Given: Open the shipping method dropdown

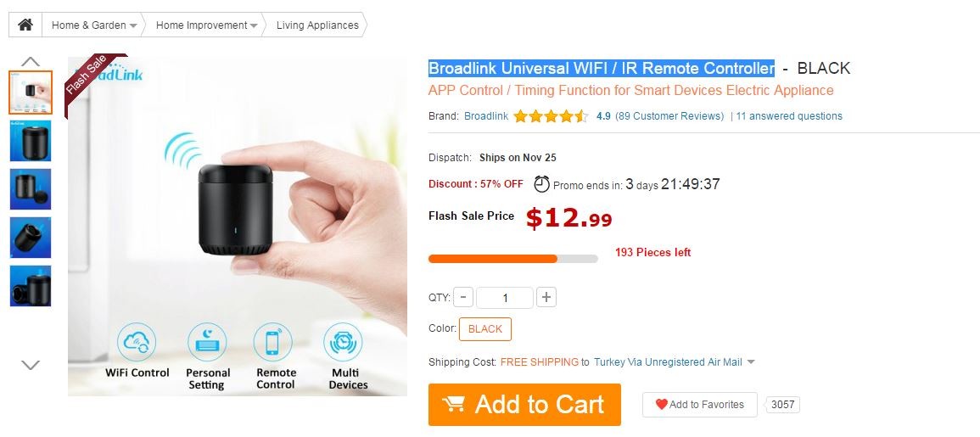Looking at the screenshot, I should coord(750,362).
